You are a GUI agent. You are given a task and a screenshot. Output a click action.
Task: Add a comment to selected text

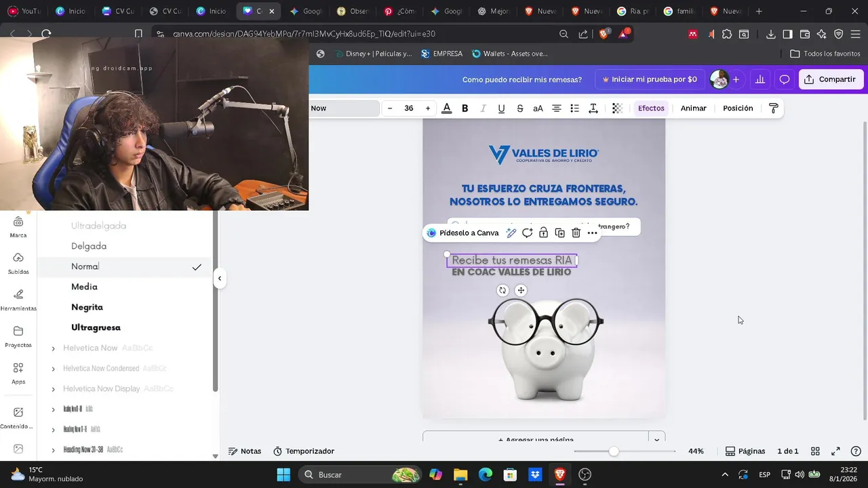[x=527, y=232]
